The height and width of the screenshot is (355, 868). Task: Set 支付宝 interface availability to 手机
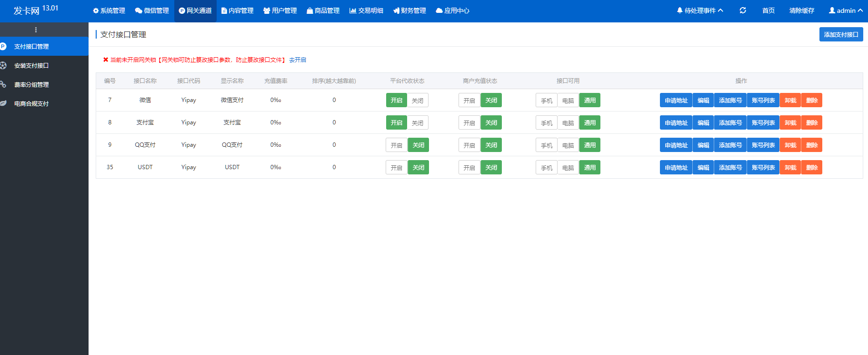546,123
